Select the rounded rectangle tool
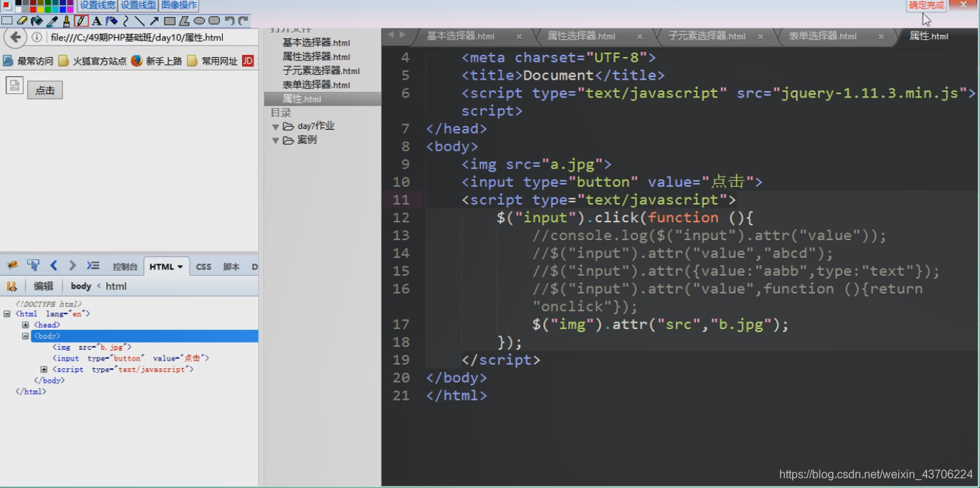 214,21
